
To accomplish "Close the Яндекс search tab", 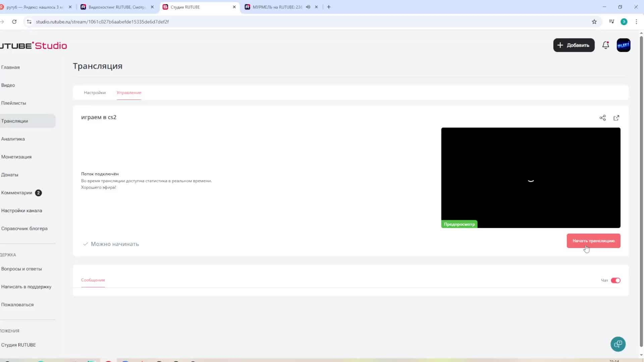I will click(x=70, y=7).
